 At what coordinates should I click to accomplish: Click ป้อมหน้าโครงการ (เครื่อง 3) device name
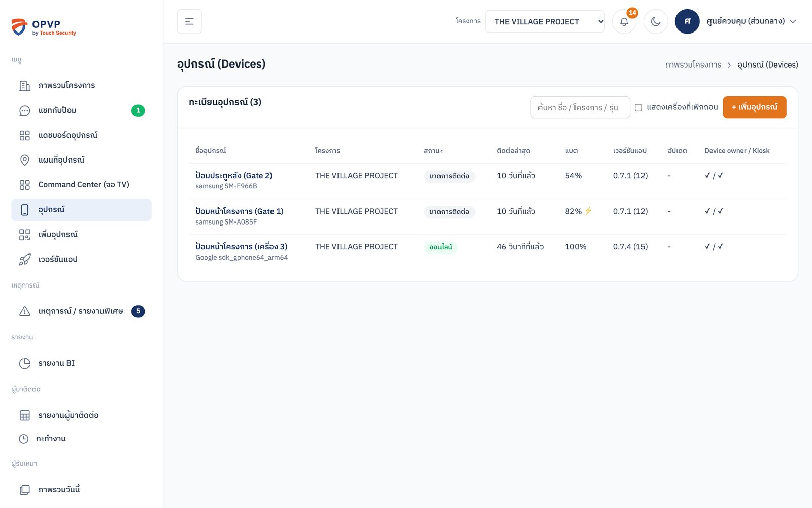pos(242,247)
